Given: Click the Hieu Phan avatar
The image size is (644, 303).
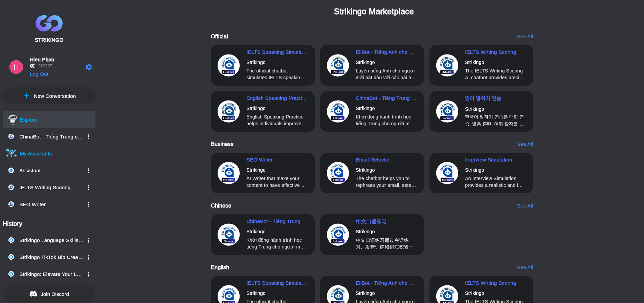Looking at the screenshot, I should [16, 67].
